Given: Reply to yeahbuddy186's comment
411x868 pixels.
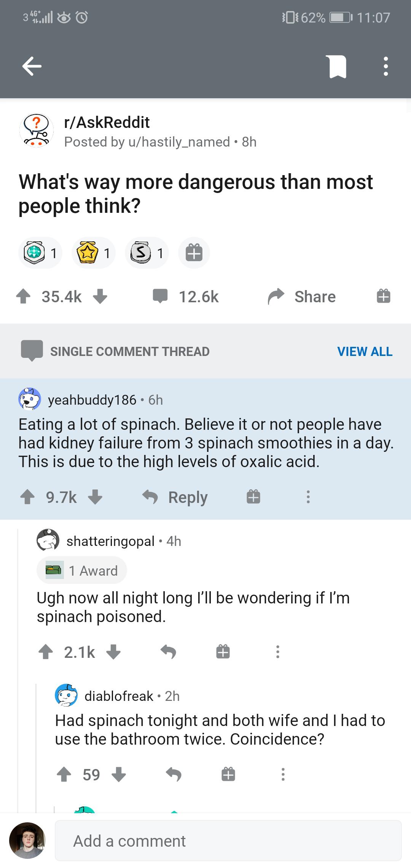Looking at the screenshot, I should coord(175,497).
